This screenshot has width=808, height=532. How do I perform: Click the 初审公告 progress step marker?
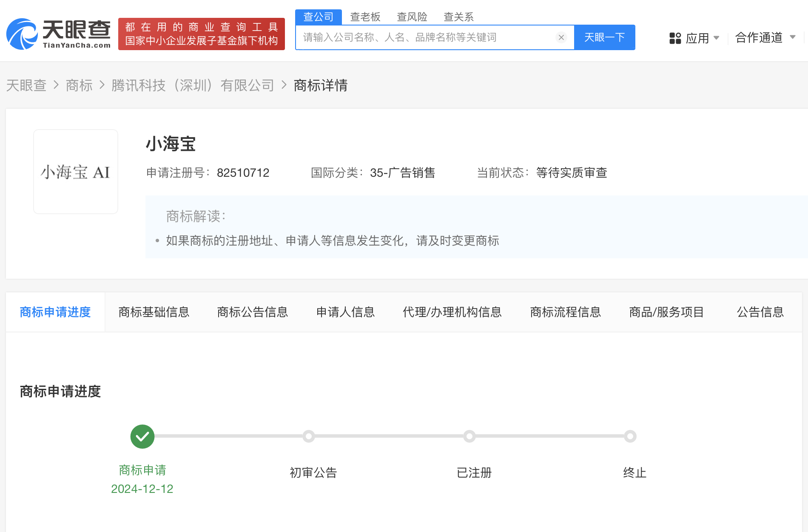point(309,436)
